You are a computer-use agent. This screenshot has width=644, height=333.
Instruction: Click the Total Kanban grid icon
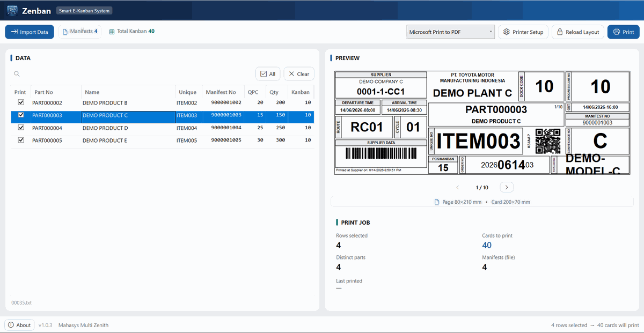(112, 32)
